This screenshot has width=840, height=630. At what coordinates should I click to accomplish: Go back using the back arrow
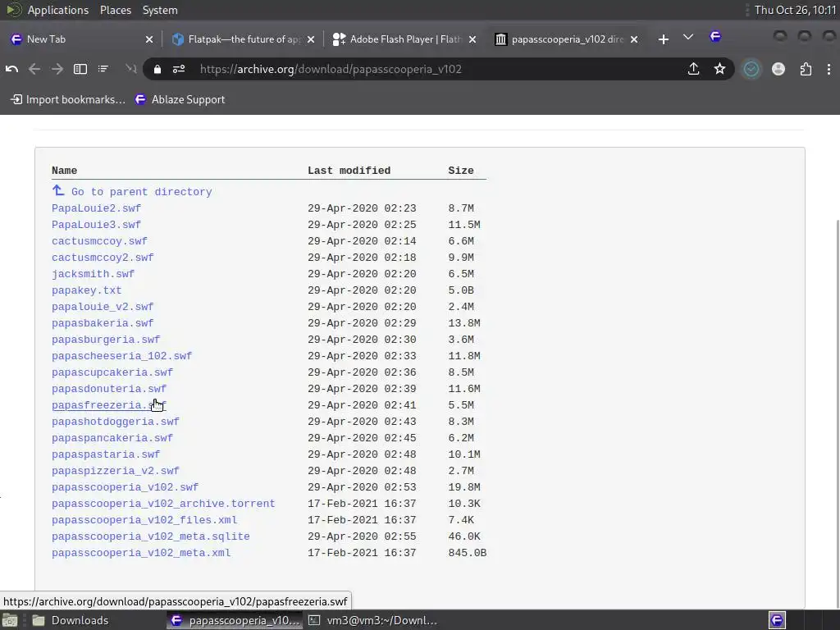click(34, 69)
